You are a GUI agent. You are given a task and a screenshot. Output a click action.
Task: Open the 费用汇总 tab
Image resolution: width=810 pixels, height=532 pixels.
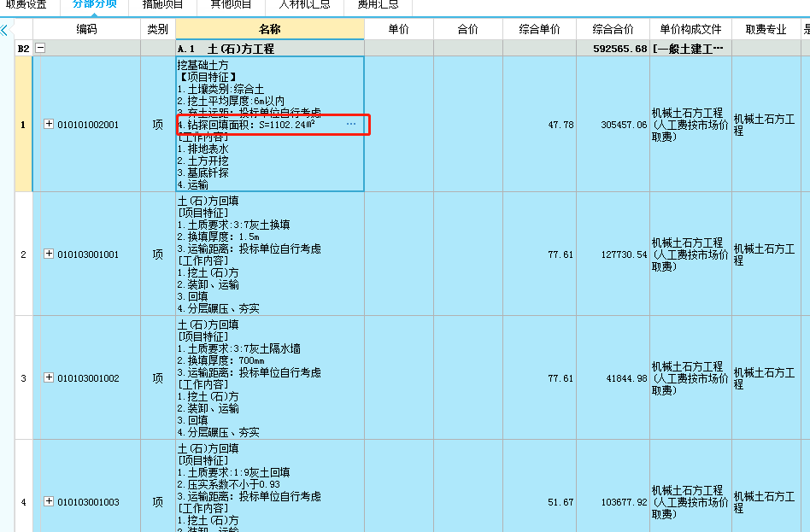click(x=379, y=5)
